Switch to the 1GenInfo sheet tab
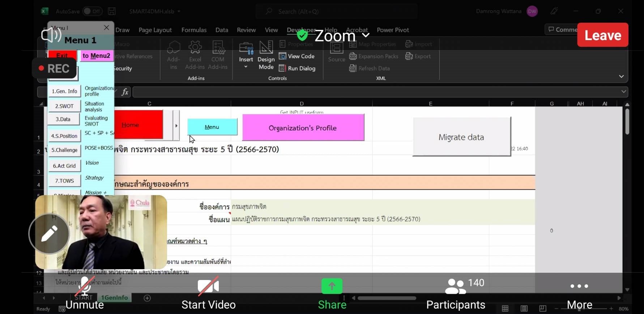This screenshot has height=314, width=644. [114, 298]
